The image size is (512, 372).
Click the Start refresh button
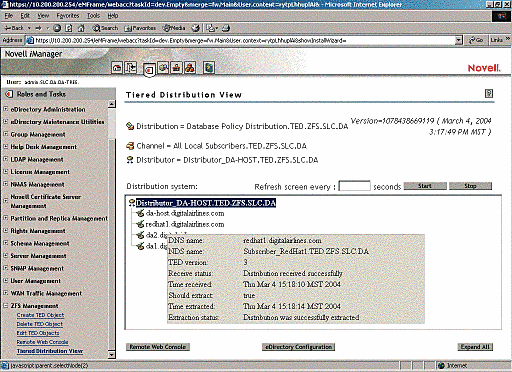point(425,186)
